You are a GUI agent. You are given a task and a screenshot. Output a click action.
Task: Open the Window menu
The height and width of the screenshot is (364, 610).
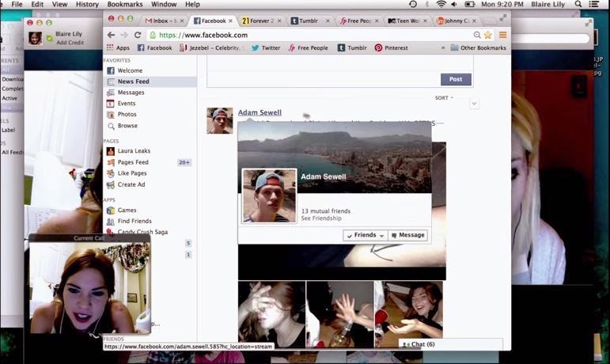(164, 4)
